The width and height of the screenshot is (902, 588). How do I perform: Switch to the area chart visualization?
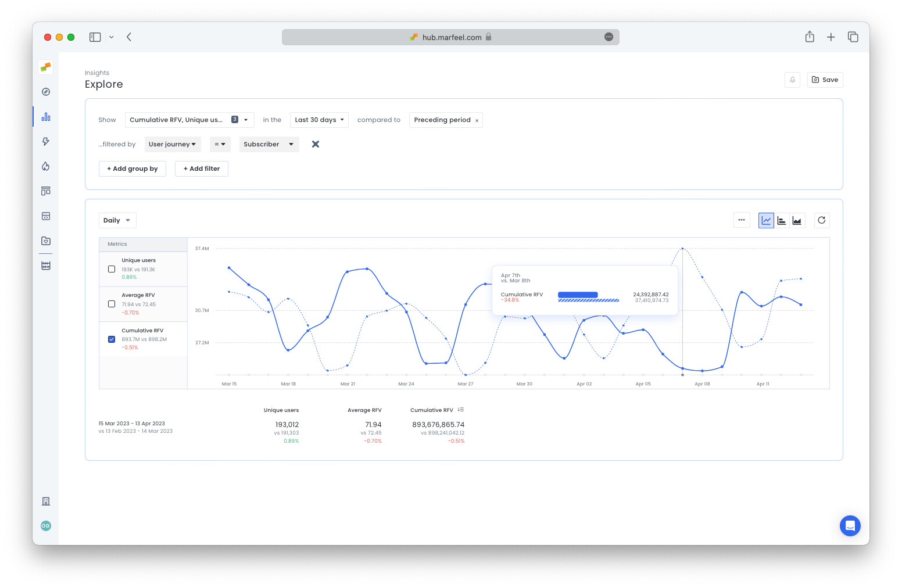pyautogui.click(x=797, y=220)
